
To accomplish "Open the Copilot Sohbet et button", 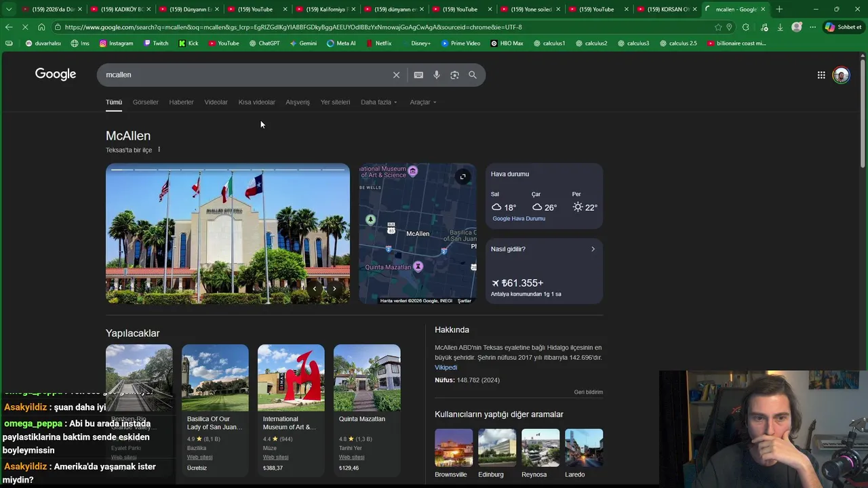I will point(843,27).
